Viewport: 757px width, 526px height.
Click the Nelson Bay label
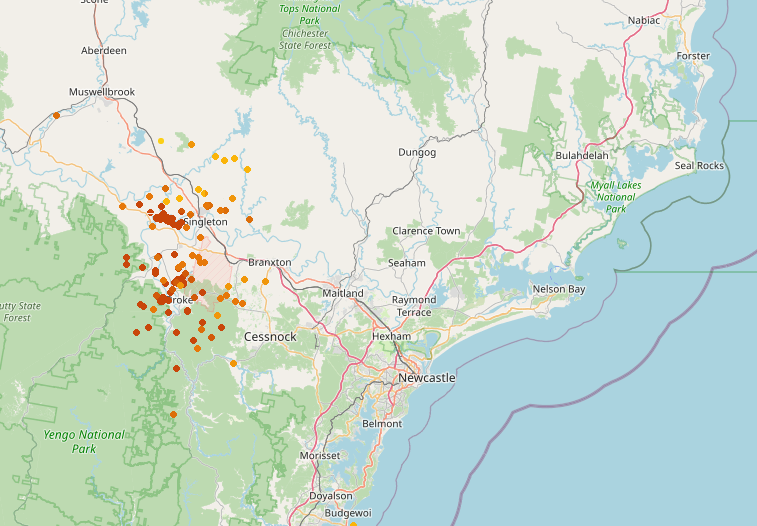coord(559,289)
